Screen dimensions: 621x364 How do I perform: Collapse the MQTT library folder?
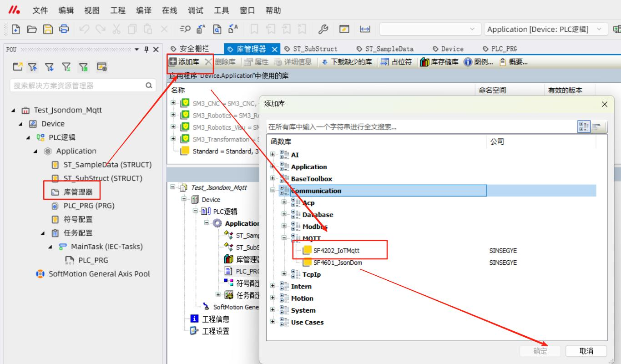click(x=284, y=238)
